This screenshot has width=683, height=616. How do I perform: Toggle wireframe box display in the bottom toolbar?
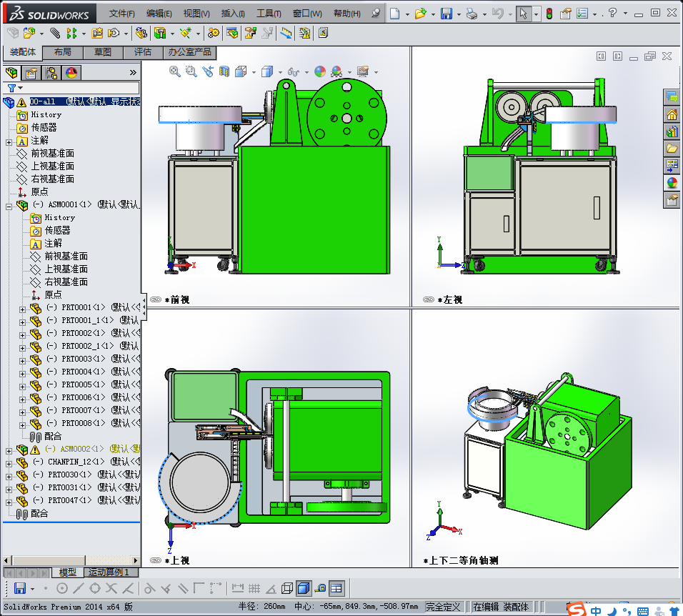point(287,589)
